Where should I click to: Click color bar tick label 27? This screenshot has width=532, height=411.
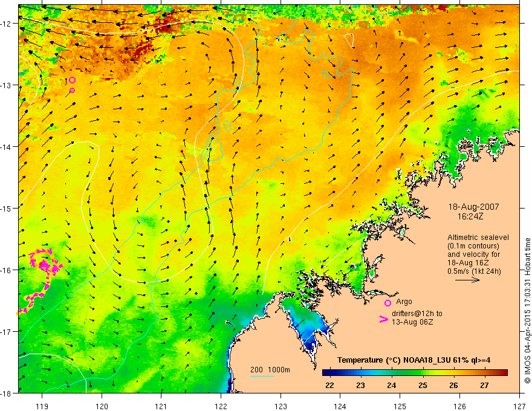point(484,385)
